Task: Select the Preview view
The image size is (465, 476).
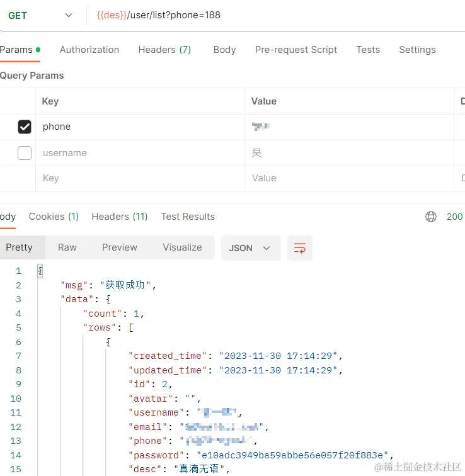Action: (x=120, y=247)
